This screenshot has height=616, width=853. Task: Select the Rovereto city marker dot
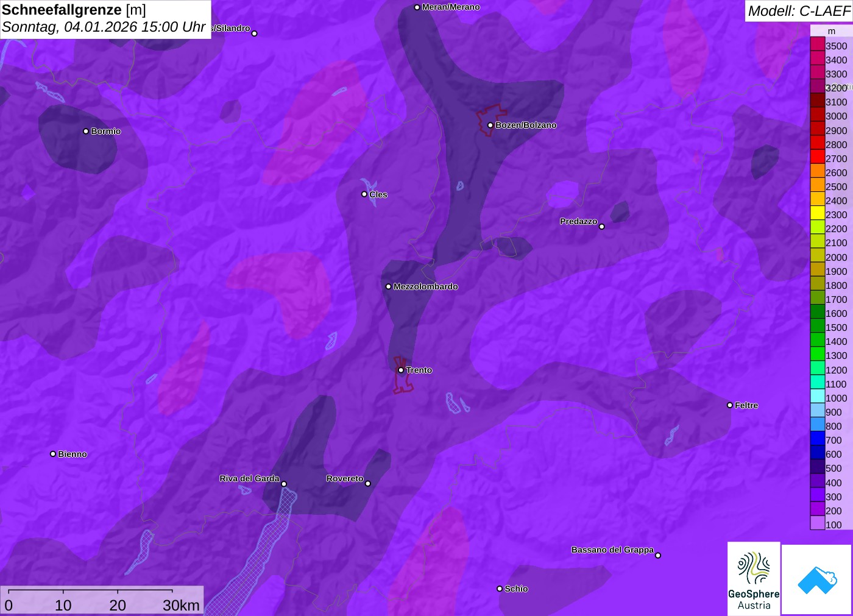pos(368,484)
